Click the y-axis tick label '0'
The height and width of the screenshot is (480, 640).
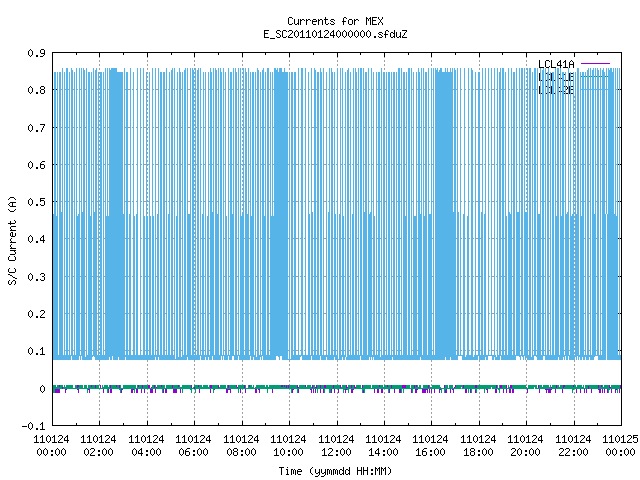(x=42, y=389)
